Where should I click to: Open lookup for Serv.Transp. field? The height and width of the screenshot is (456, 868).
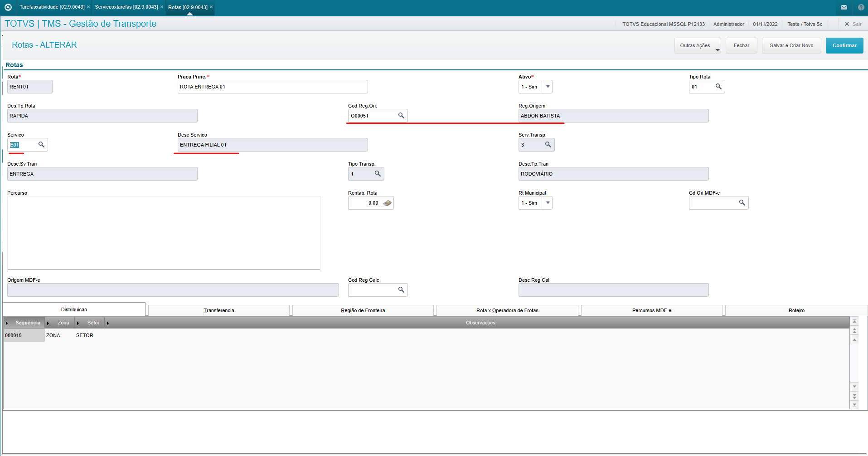548,145
